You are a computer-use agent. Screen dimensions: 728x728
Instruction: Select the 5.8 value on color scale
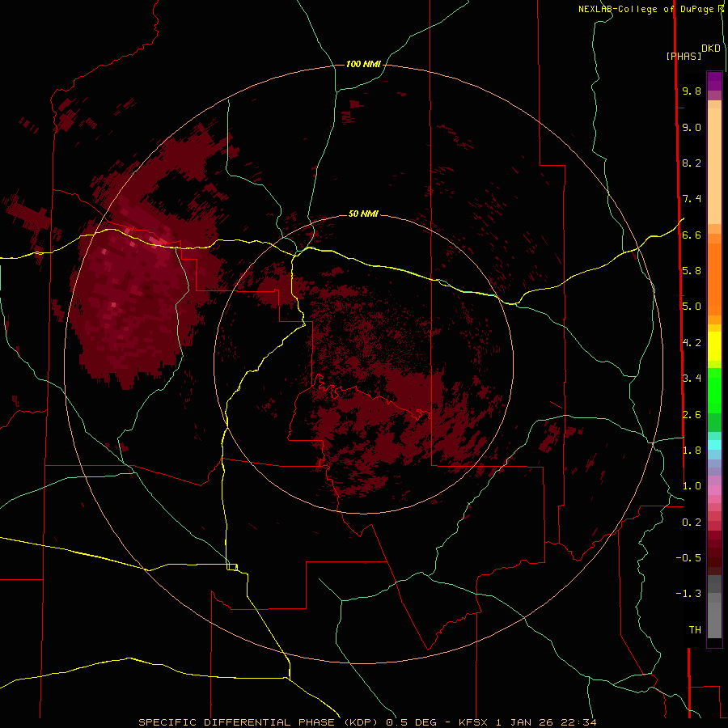pos(692,271)
